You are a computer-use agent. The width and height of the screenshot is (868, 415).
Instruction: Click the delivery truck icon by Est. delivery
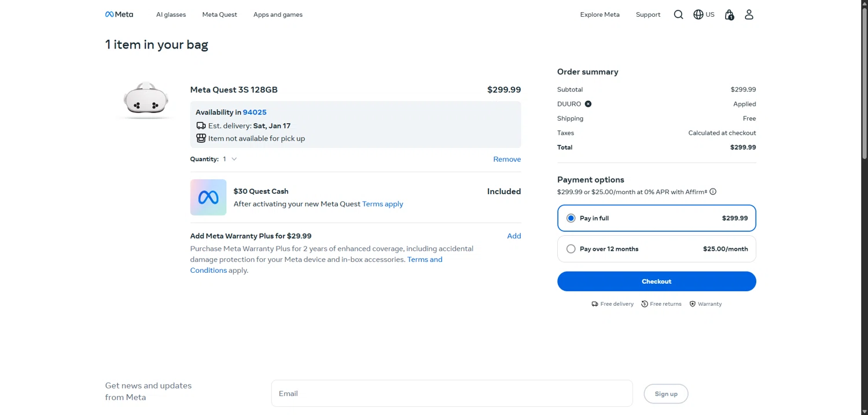pyautogui.click(x=201, y=125)
